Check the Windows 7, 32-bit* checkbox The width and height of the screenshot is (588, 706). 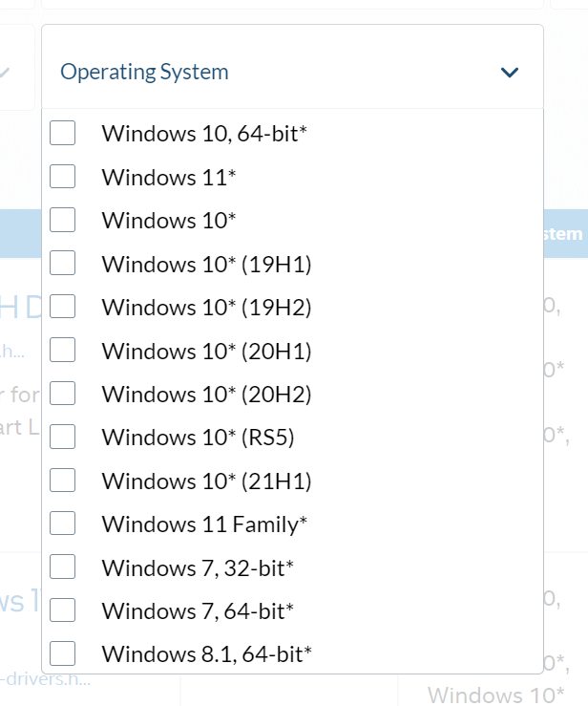click(63, 567)
